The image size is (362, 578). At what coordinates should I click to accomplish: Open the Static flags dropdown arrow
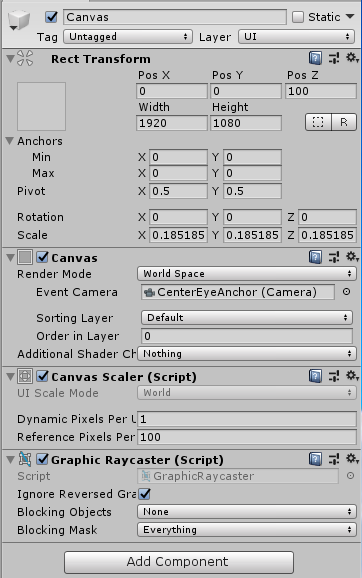tap(350, 17)
